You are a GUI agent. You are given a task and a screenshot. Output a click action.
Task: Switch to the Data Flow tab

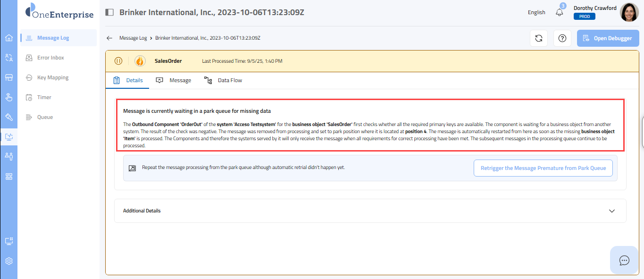tap(223, 80)
